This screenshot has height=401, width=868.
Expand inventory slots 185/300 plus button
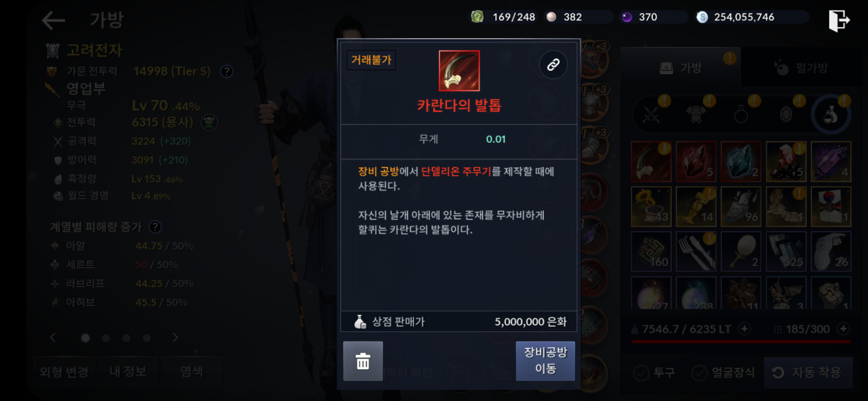point(843,329)
